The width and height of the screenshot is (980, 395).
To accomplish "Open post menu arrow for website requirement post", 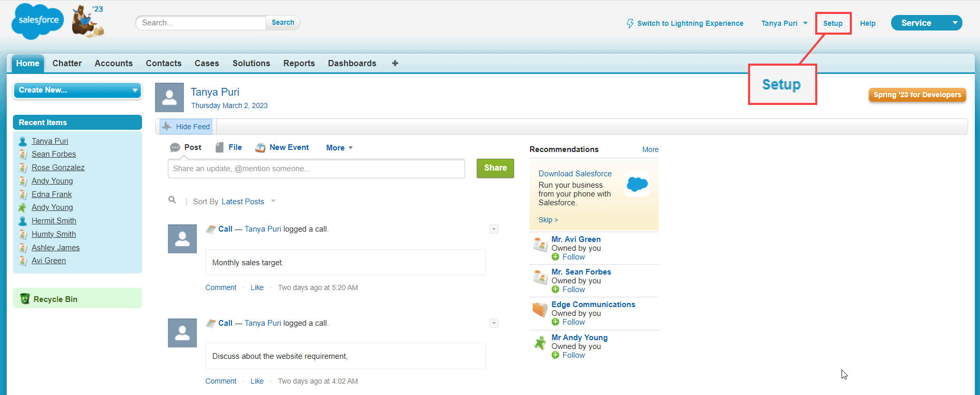I will [494, 323].
